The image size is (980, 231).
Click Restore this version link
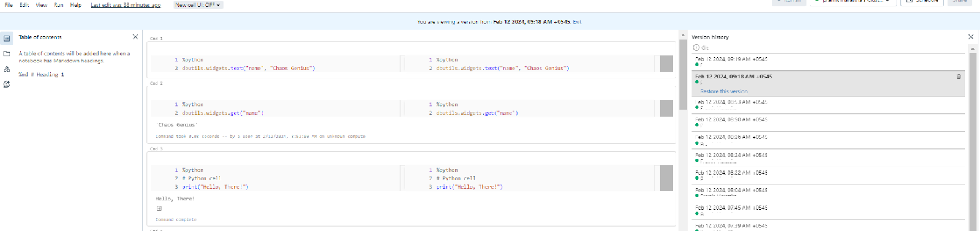[x=724, y=91]
